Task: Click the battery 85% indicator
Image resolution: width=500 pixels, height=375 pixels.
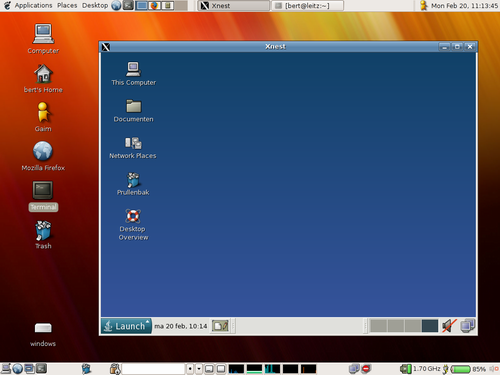Action: coord(468,369)
